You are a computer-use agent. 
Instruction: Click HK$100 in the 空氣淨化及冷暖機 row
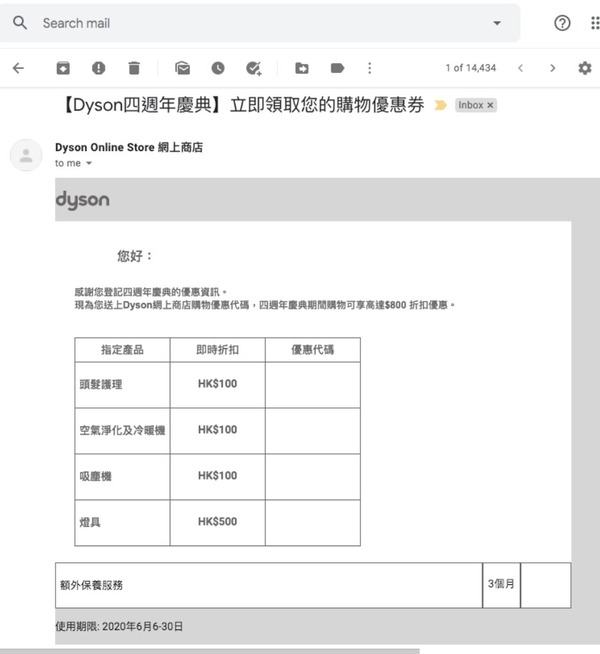[x=217, y=430]
